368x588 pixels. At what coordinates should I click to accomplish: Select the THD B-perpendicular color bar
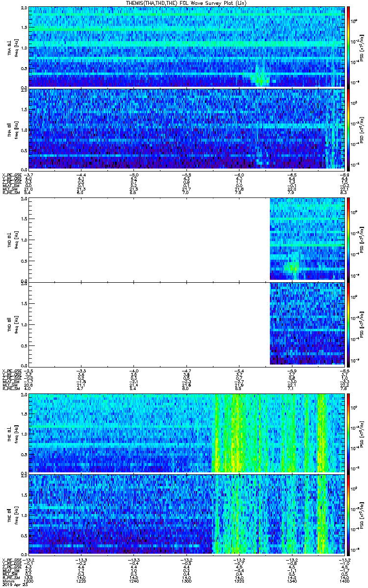[x=349, y=240]
